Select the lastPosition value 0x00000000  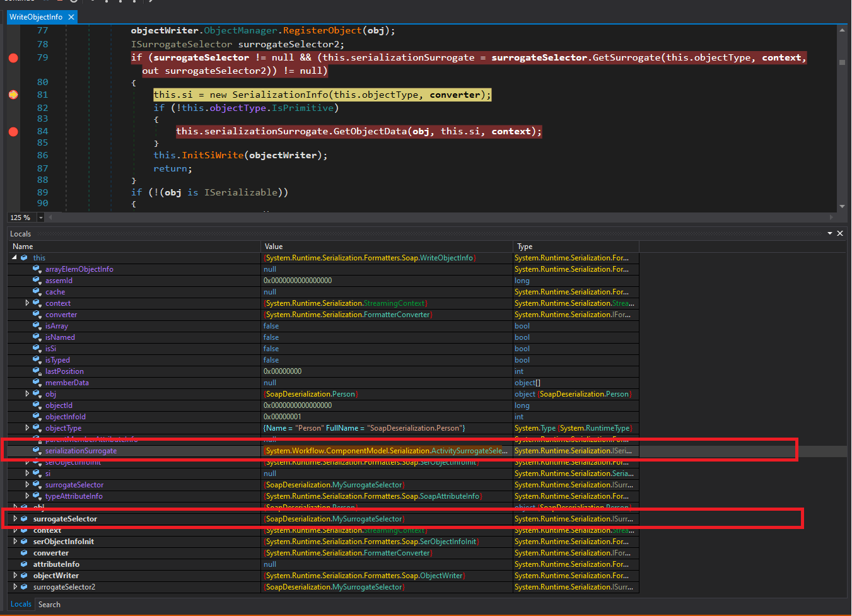click(x=283, y=371)
